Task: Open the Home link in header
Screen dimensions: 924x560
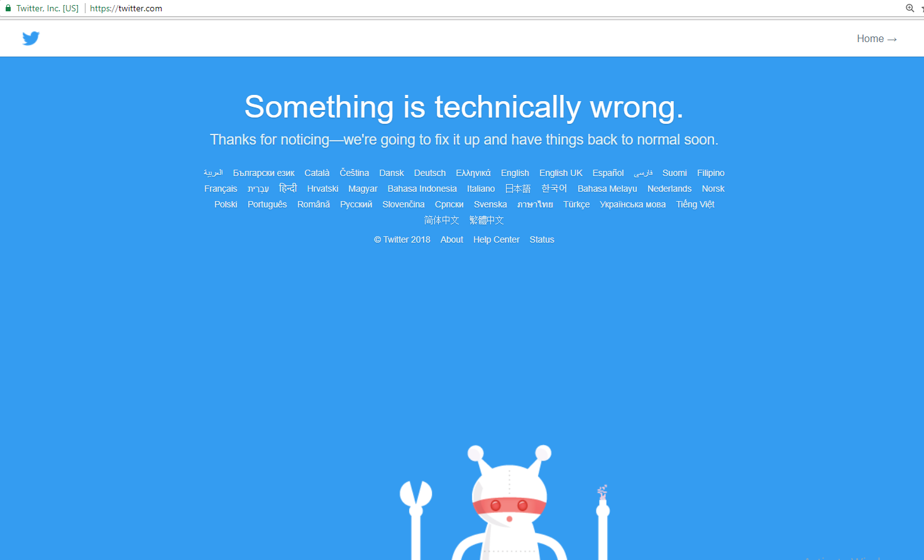Action: pyautogui.click(x=876, y=38)
